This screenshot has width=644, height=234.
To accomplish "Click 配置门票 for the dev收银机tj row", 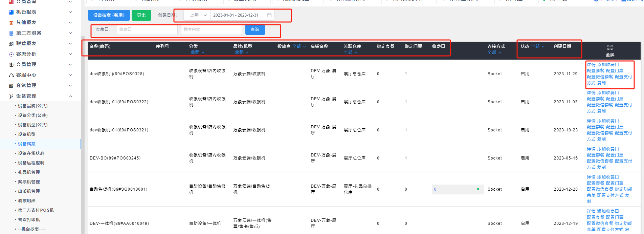I will pyautogui.click(x=615, y=71).
